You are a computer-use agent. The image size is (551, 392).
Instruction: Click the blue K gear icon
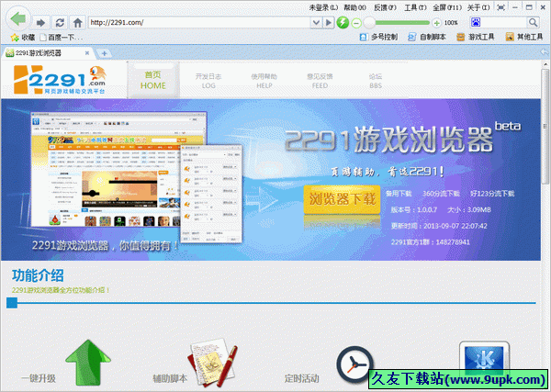[x=484, y=357]
